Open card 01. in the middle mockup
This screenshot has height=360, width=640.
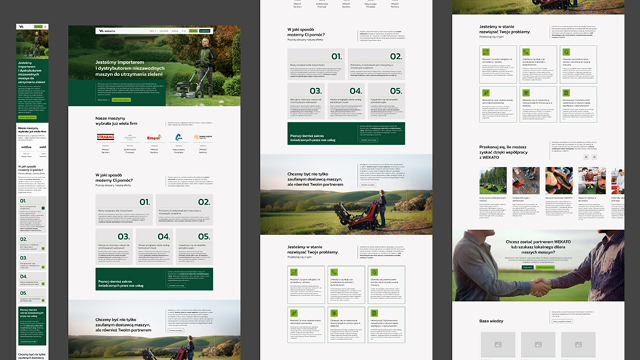coord(316,64)
